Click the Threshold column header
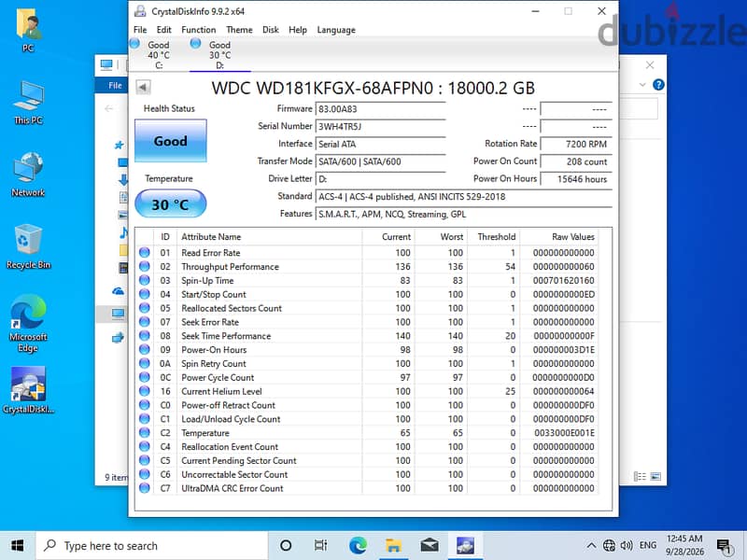The height and width of the screenshot is (560, 747). coord(493,237)
